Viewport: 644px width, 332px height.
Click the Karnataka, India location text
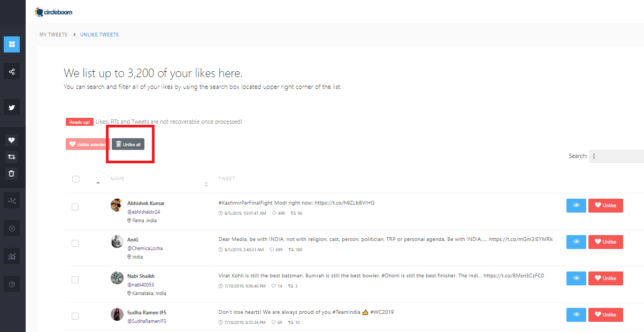tap(149, 293)
